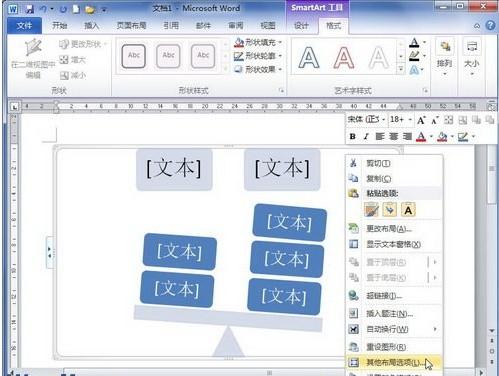Open 形状填充 (Shape Fill) dropdown
This screenshot has height=376, width=499.
point(258,43)
